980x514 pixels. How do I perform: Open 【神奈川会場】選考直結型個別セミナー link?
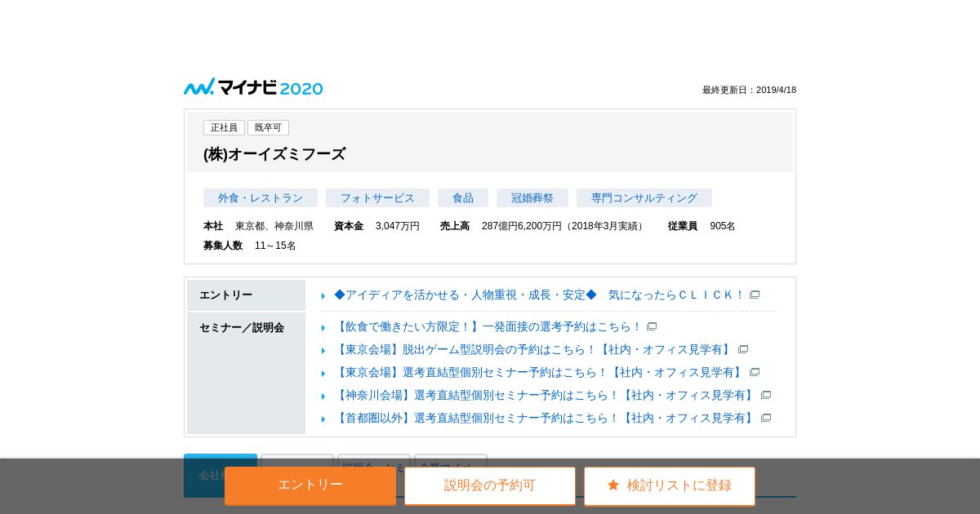[546, 395]
